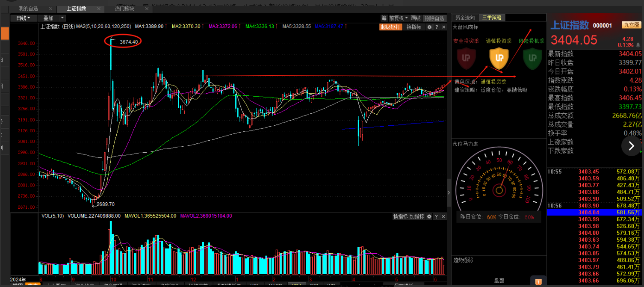The height and width of the screenshot is (287, 644).
Task: Click the side panel collapse handle
Action: click(449, 193)
